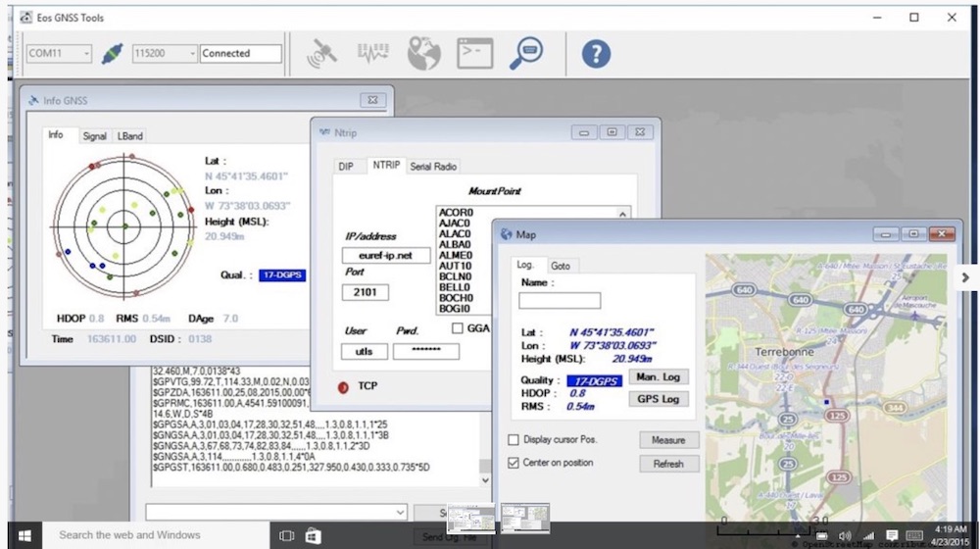This screenshot has width=980, height=549.
Task: Click the Connected status field
Action: point(241,54)
